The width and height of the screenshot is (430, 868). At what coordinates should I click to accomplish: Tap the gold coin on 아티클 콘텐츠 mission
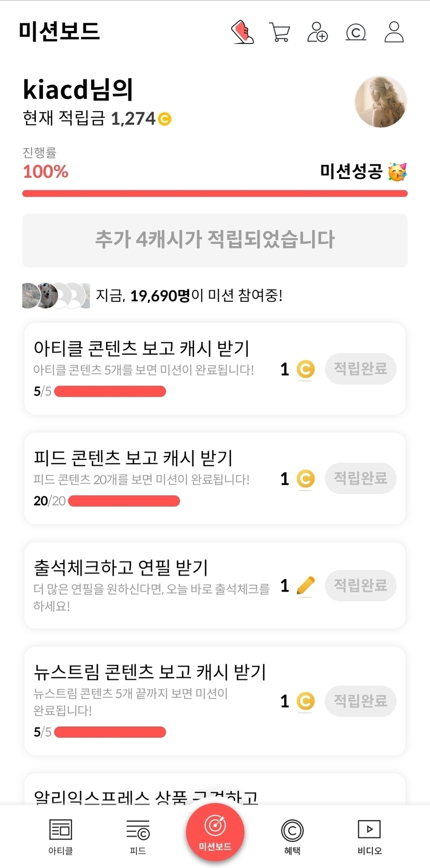coord(306,369)
